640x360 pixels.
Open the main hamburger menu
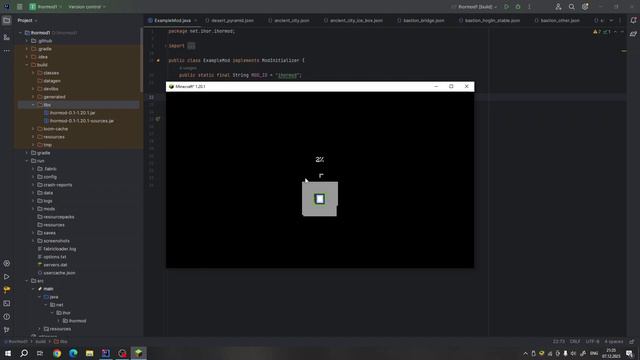[x=19, y=7]
